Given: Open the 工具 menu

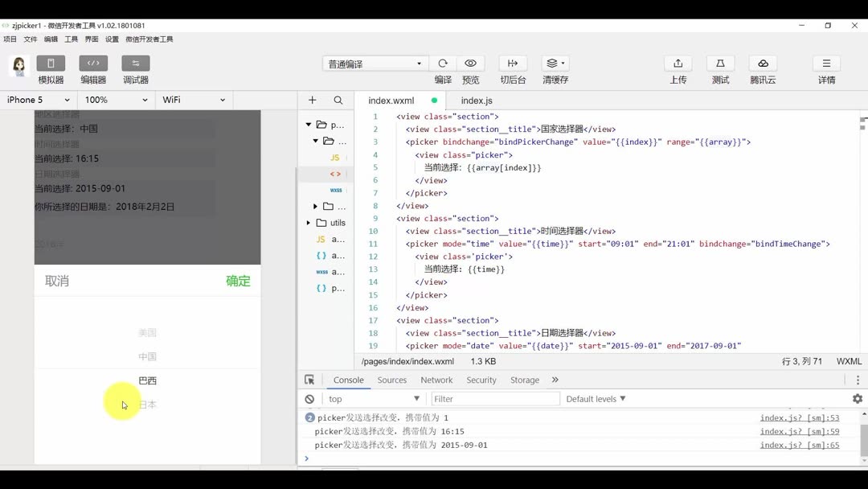Looking at the screenshot, I should 71,38.
